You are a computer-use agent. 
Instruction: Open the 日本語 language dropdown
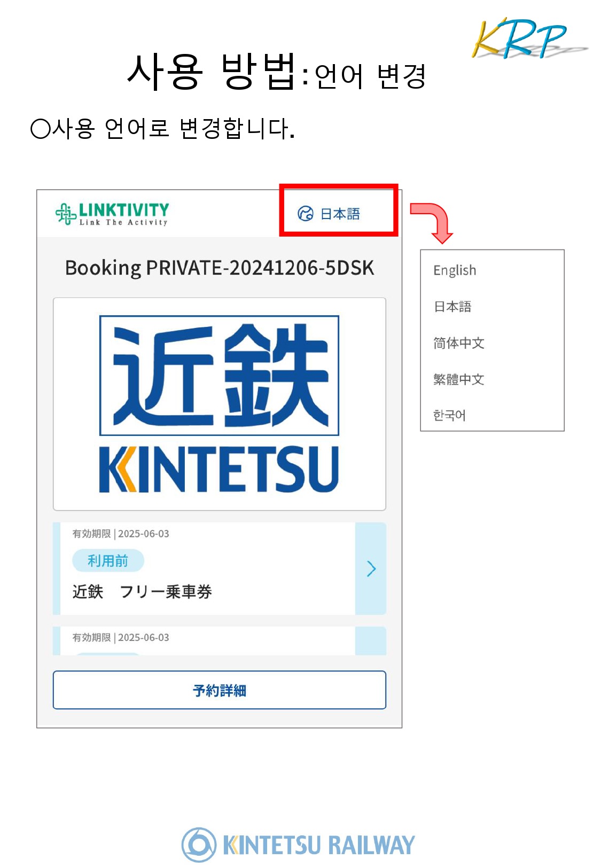tap(340, 214)
